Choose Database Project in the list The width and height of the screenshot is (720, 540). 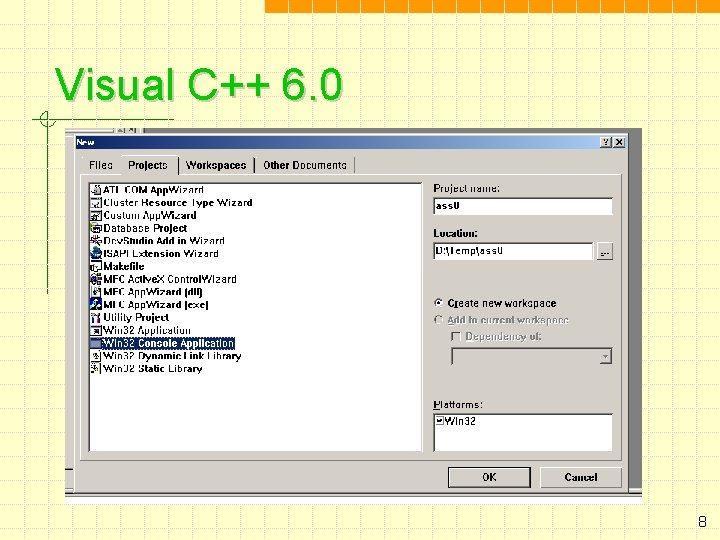[x=145, y=228]
